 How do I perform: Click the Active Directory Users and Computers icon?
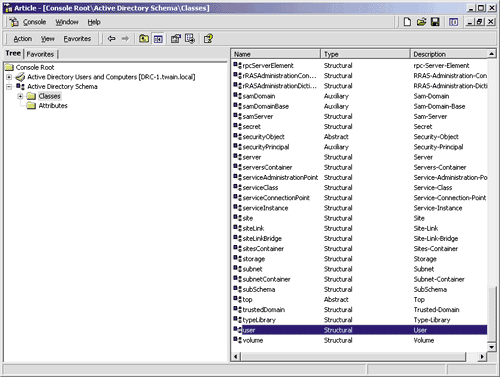tap(20, 77)
